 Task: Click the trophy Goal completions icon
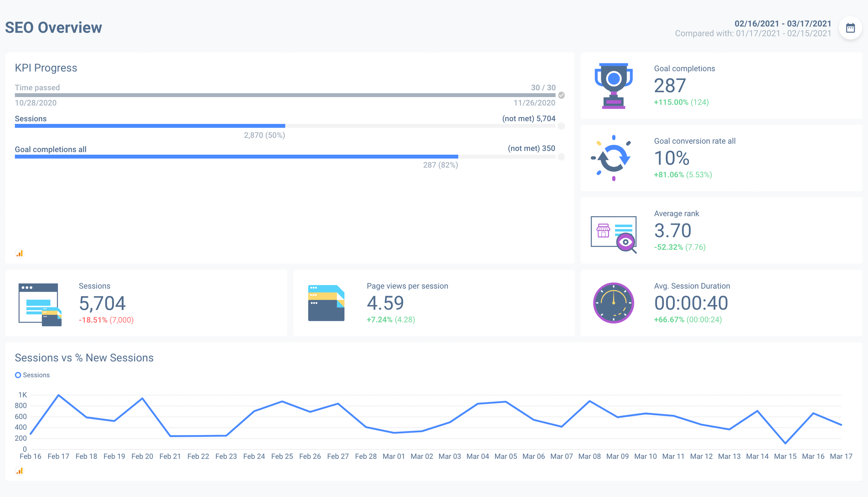(614, 86)
